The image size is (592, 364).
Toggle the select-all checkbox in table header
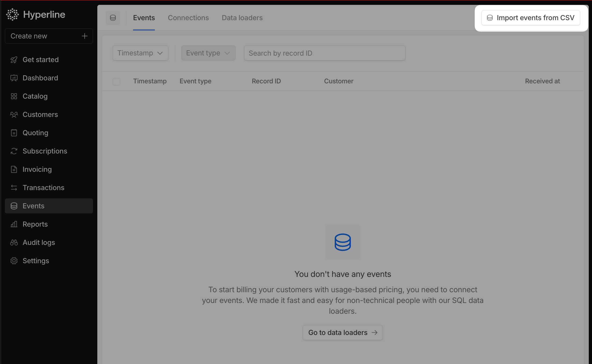click(x=116, y=81)
